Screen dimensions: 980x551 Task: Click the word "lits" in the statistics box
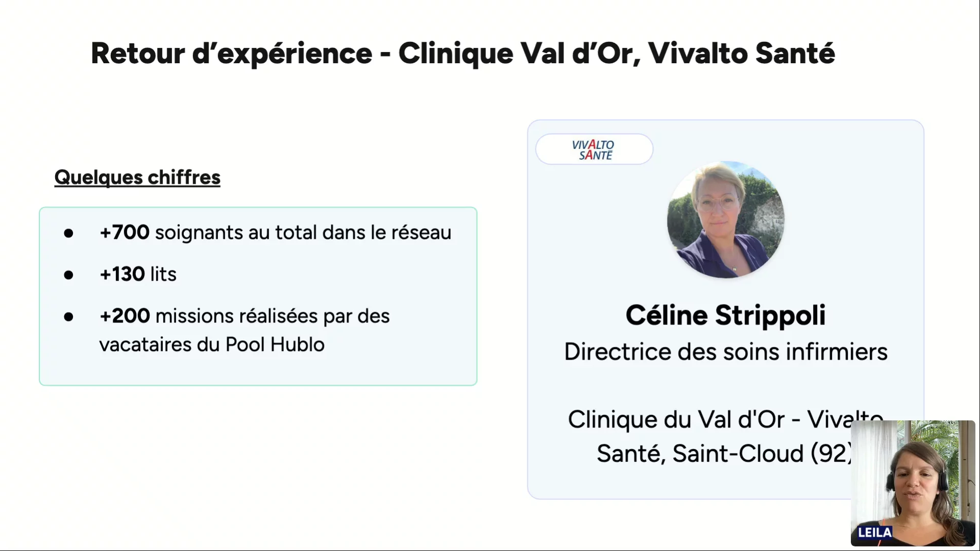pyautogui.click(x=163, y=274)
